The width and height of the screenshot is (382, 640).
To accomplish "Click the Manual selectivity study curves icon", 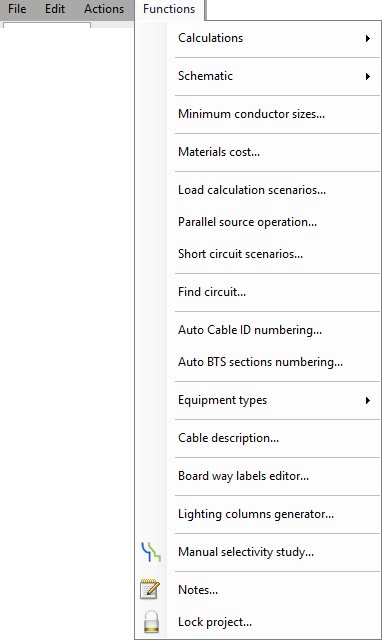I will 151,552.
